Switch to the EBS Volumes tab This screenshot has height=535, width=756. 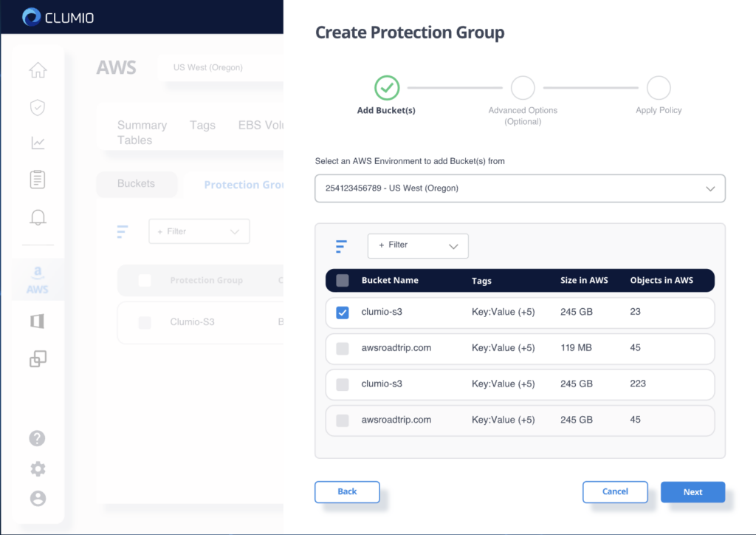tap(261, 125)
